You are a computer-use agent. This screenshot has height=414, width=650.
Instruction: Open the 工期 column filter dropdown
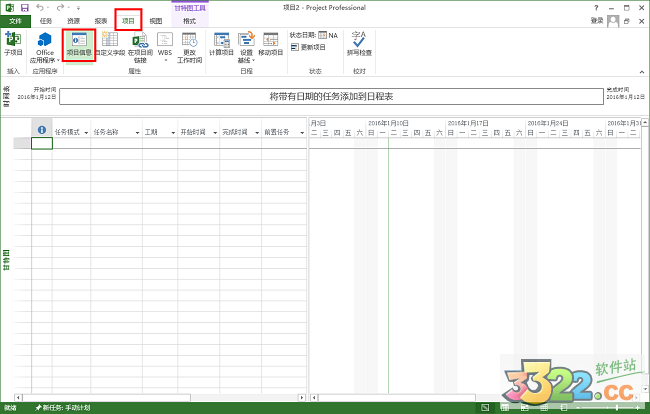point(173,133)
